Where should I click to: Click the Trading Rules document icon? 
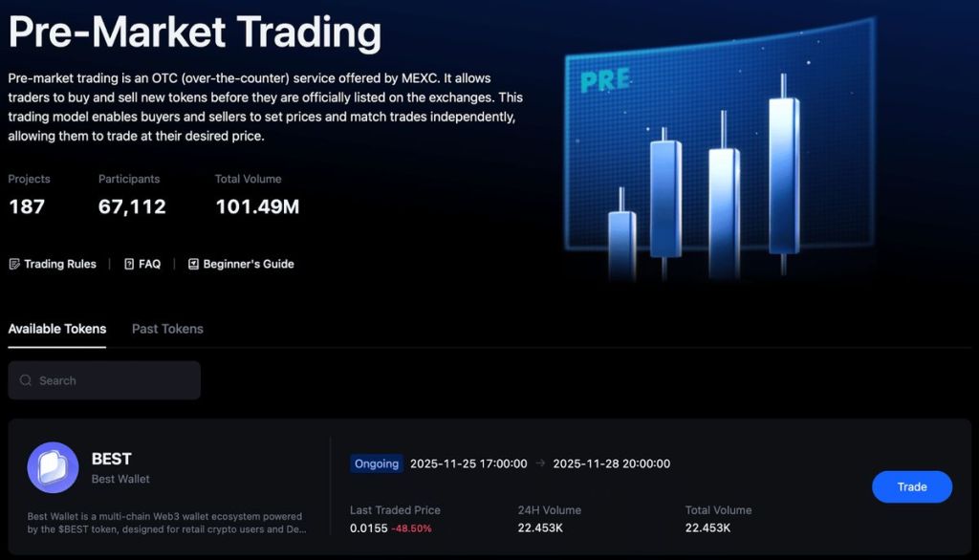point(14,264)
